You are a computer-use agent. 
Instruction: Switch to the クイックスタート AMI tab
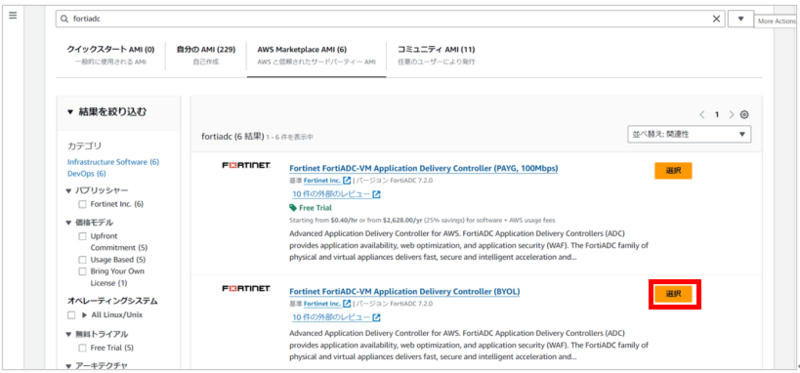(x=110, y=55)
